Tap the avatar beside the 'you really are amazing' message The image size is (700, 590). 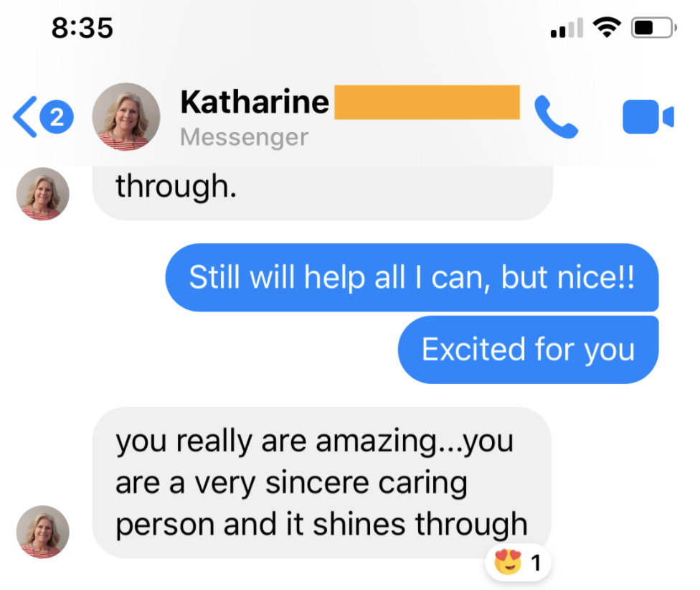(43, 531)
